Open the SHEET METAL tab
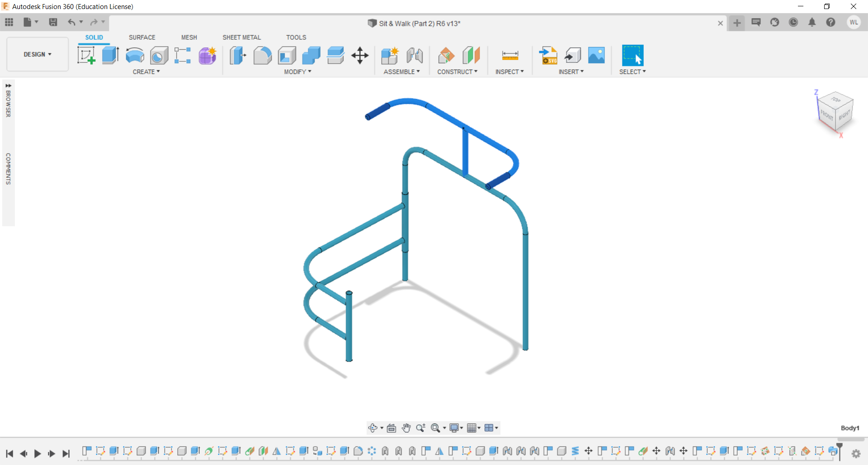Screen dimensions: 868x465 pyautogui.click(x=242, y=37)
